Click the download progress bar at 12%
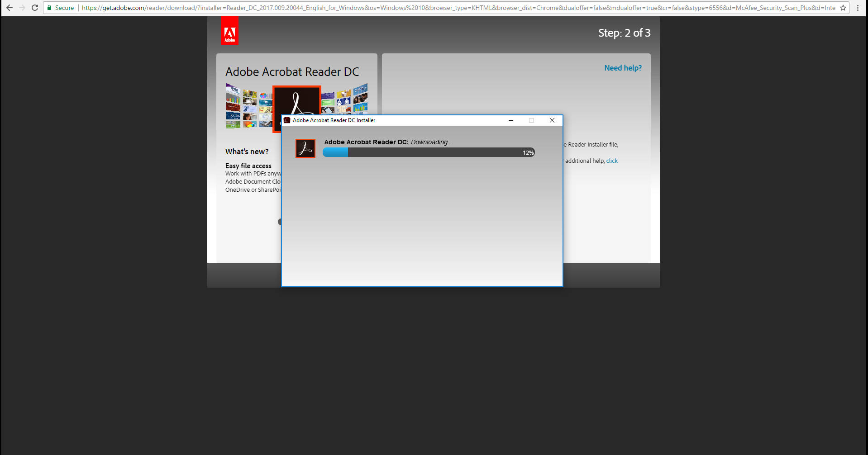 pyautogui.click(x=429, y=152)
